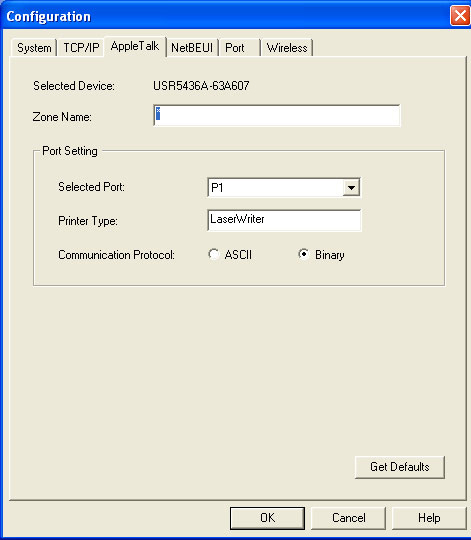Edit the Printer Type LaserWriter field
This screenshot has height=540, width=471.
[x=284, y=220]
